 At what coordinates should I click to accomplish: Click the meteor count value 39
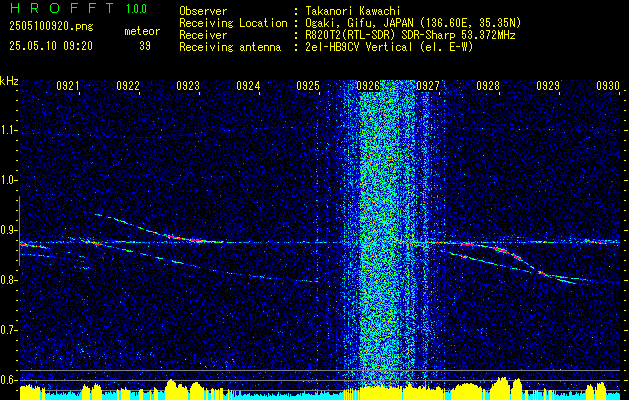click(145, 46)
